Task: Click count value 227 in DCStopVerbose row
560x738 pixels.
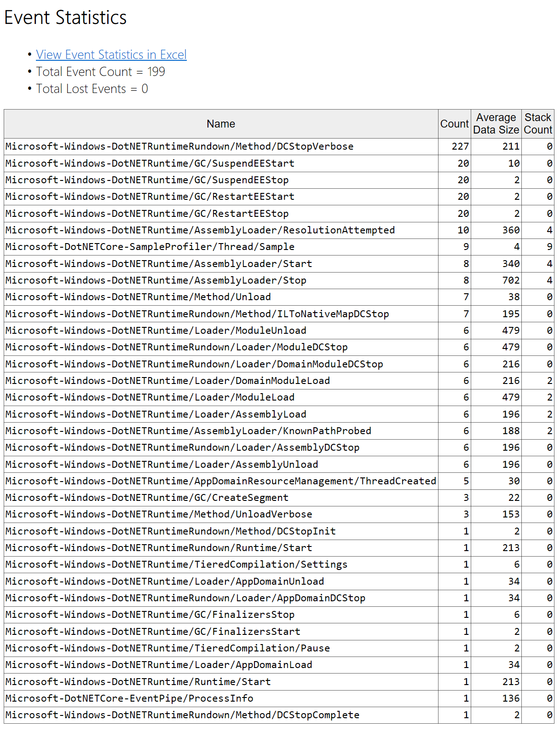Action: [x=460, y=146]
